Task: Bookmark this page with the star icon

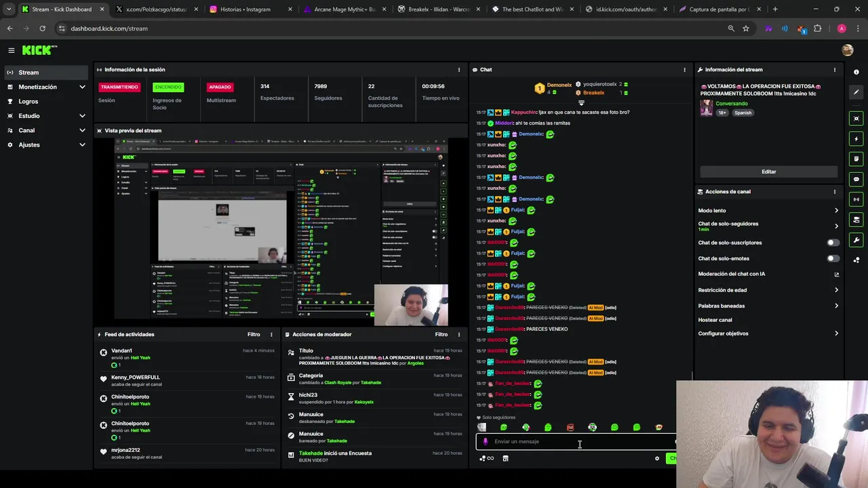Action: point(746,28)
